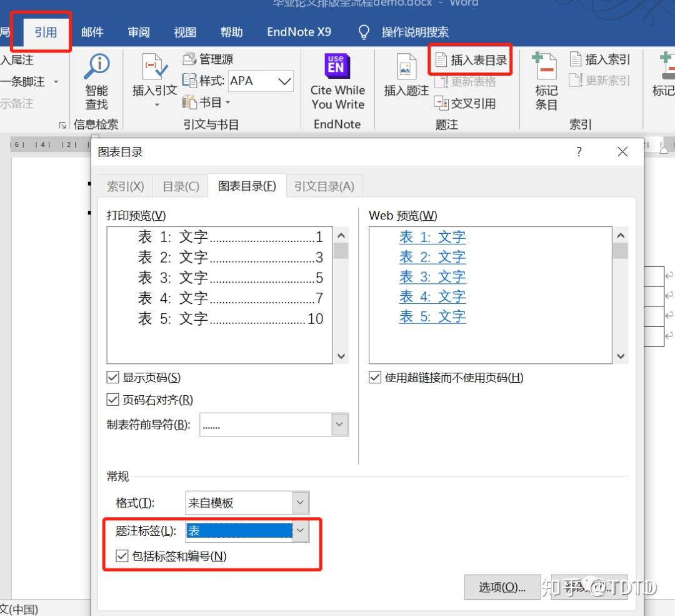Screen dimensions: 675x616
Task: Click print preview entry 表 3: 文字
Action: (x=230, y=278)
